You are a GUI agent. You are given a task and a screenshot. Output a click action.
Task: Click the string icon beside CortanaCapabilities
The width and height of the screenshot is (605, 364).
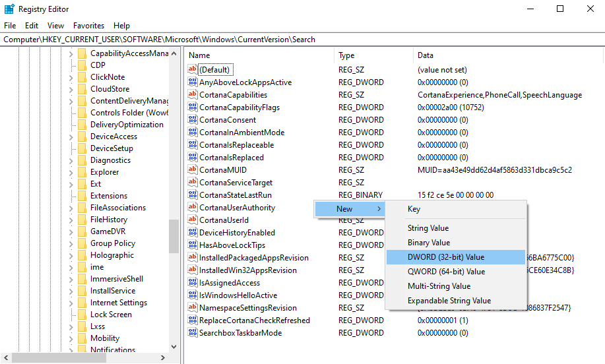coord(192,94)
